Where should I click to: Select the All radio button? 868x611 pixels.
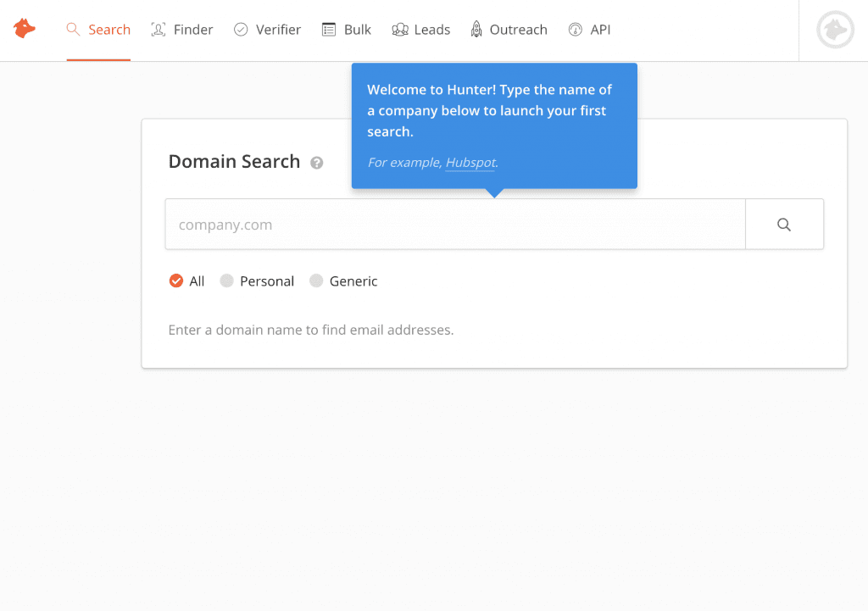pos(176,281)
